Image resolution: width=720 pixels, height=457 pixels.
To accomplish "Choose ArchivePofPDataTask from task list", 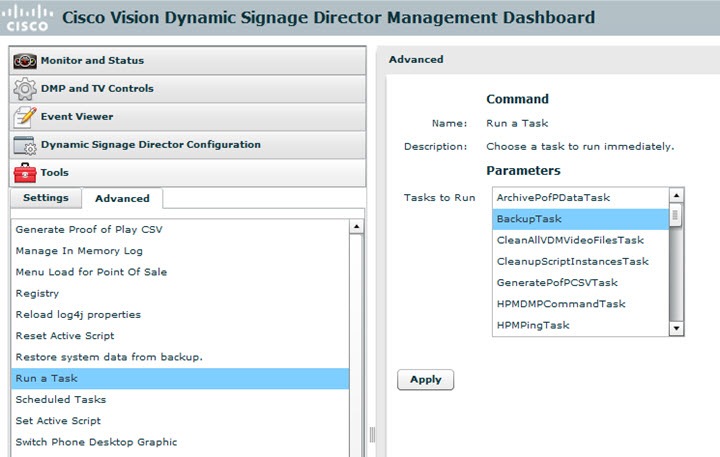I will 553,198.
